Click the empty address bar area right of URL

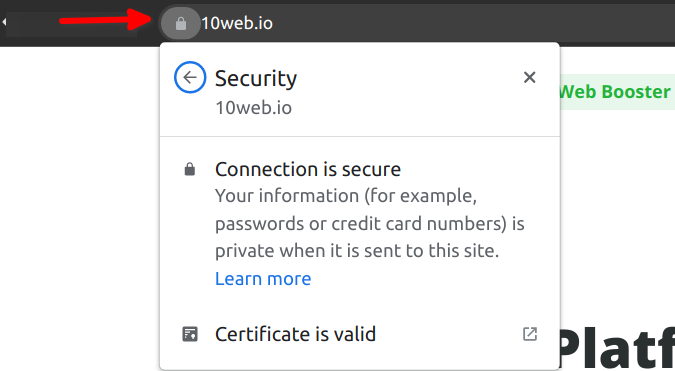[x=474, y=23]
